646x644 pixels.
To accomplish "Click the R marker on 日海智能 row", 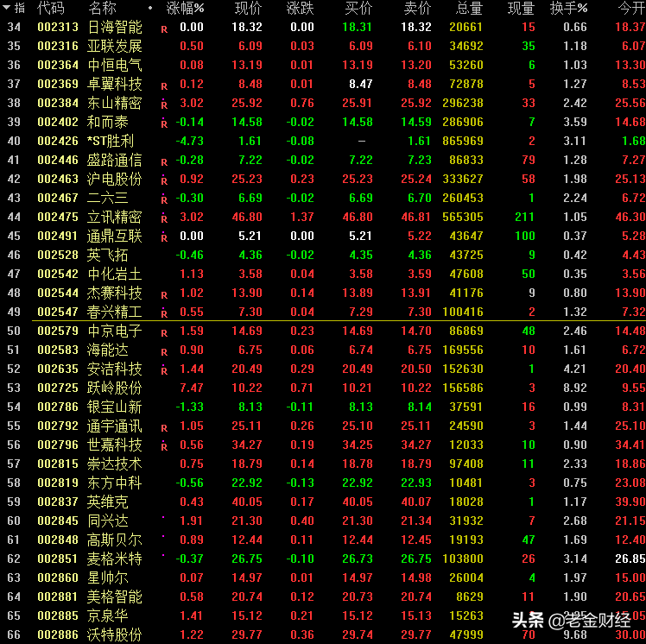I will tap(164, 29).
